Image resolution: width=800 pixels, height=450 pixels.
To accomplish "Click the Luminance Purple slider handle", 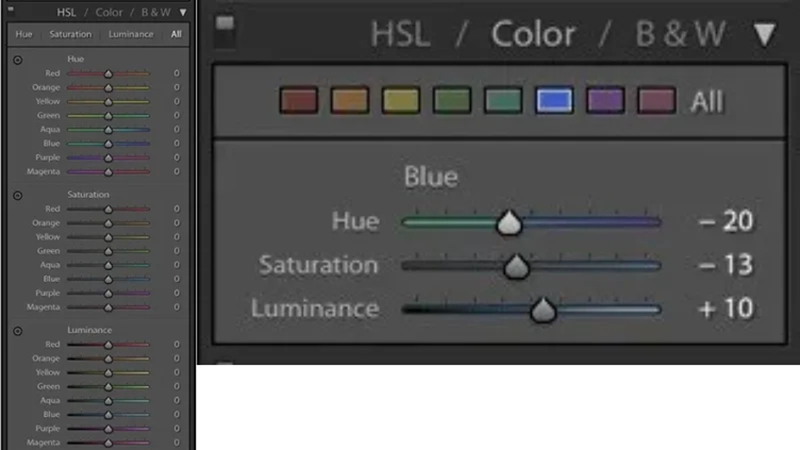I will [x=108, y=430].
